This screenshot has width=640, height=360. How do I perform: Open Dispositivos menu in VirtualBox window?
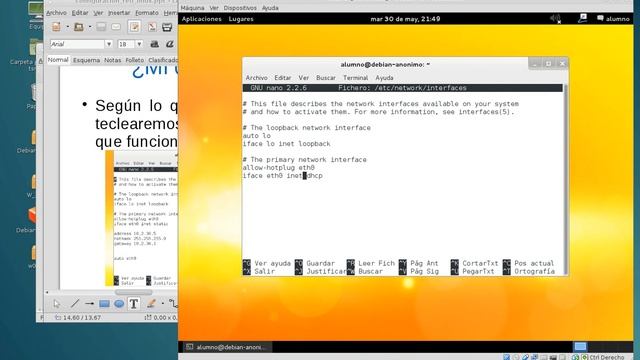(x=240, y=8)
